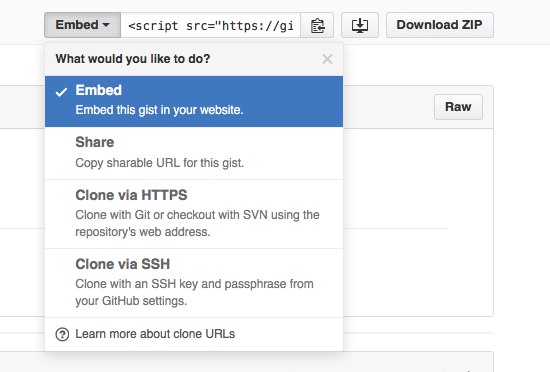Open the 'Learn more about clone URLs' link

tap(155, 334)
